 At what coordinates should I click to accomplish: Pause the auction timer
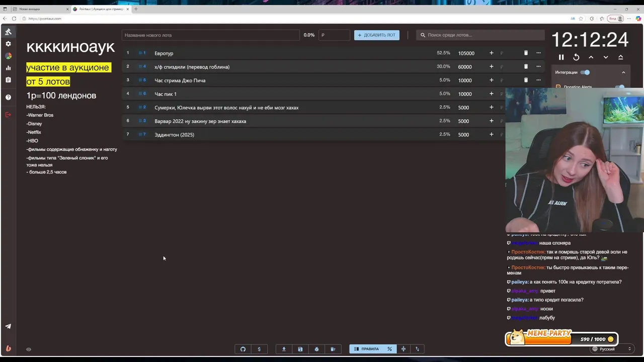tap(561, 57)
